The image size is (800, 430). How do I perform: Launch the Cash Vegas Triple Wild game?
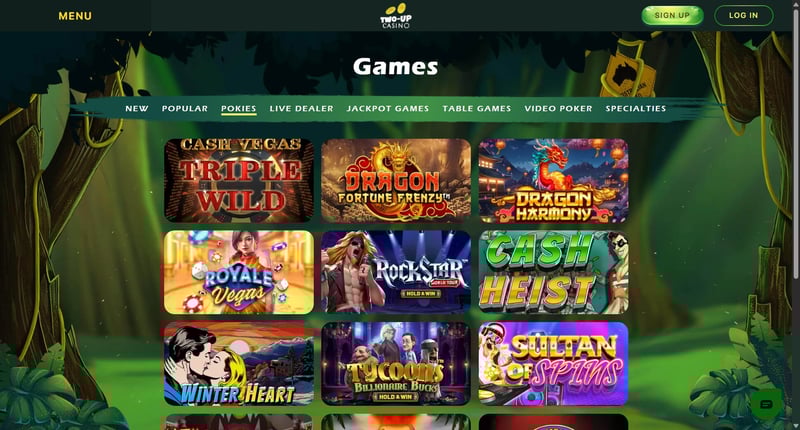[239, 181]
